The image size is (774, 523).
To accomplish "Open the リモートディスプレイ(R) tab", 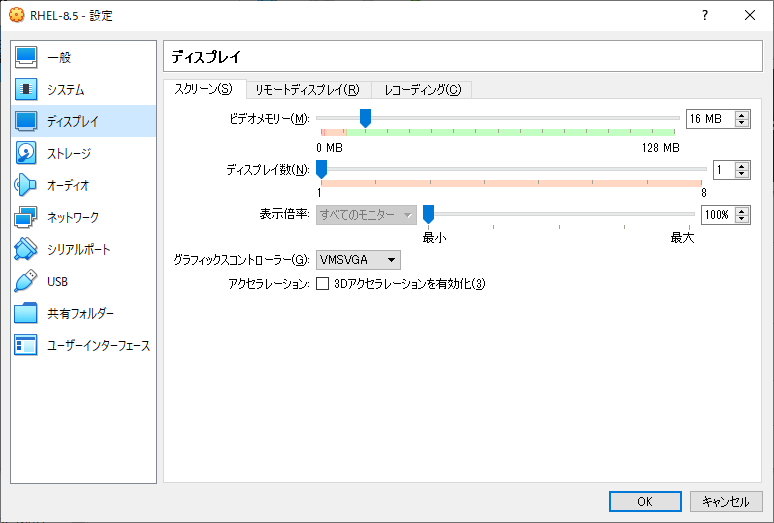I will [308, 90].
